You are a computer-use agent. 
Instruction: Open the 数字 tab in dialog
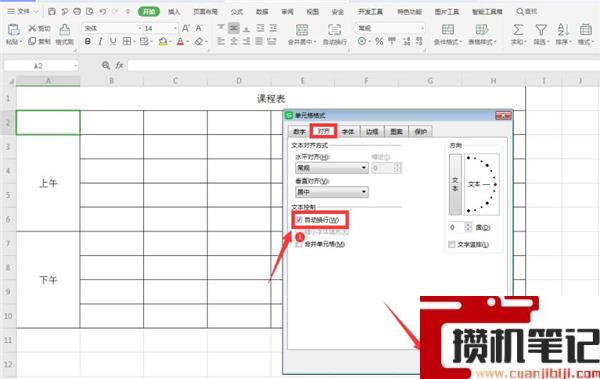[x=299, y=131]
